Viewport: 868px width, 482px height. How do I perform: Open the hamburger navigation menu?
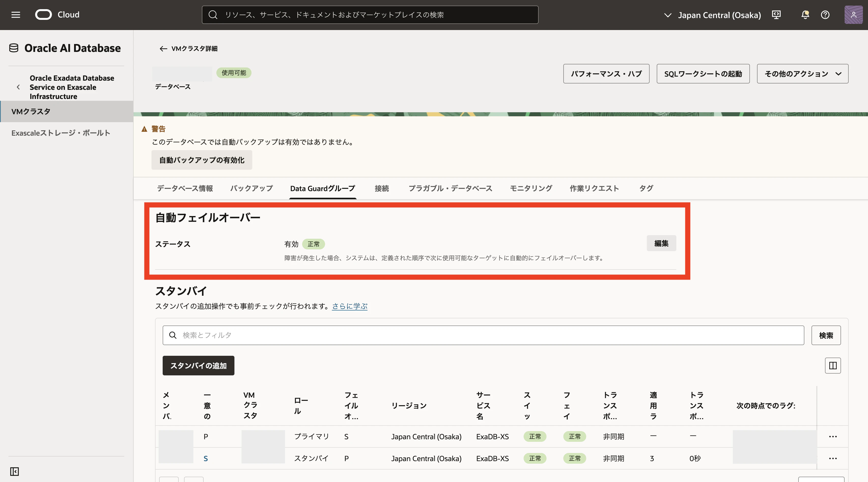click(16, 15)
